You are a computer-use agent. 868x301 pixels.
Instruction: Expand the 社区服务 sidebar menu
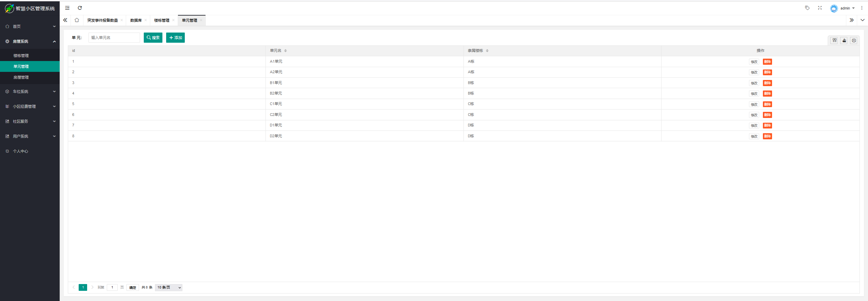point(30,121)
